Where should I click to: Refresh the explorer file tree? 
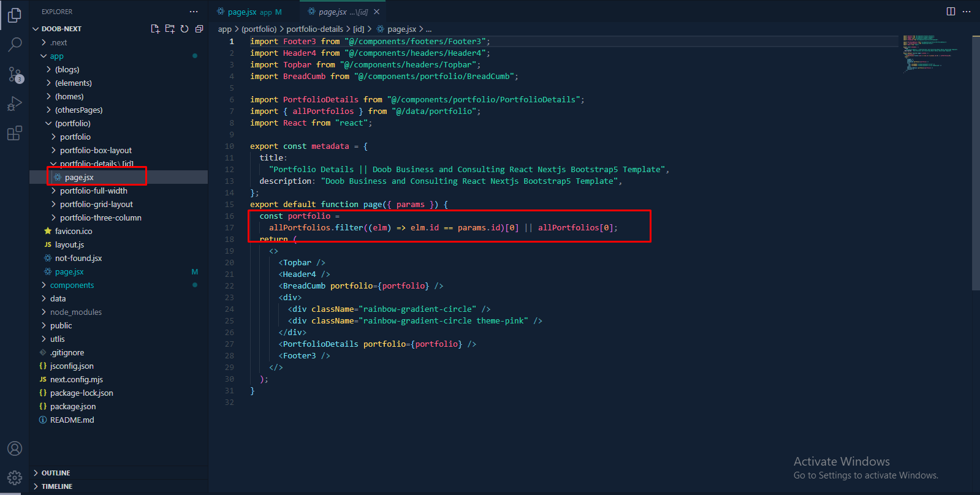tap(184, 29)
